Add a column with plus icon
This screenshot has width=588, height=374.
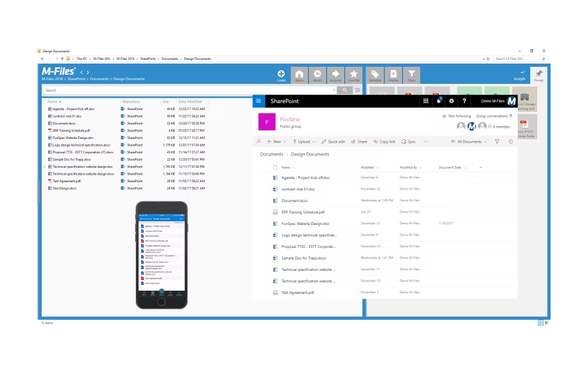[481, 168]
